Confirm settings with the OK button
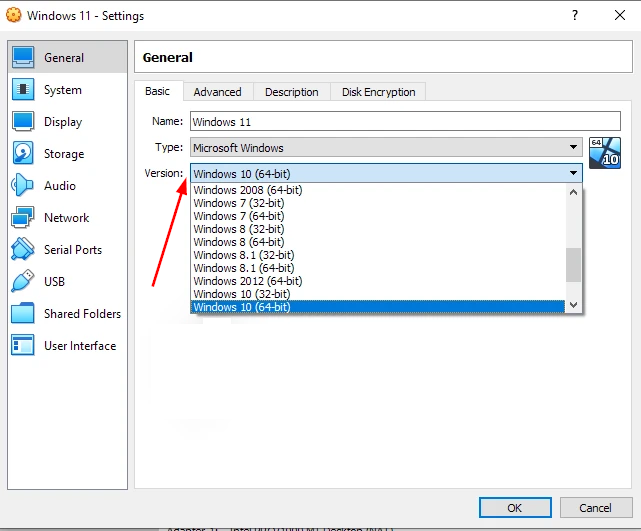 pos(515,508)
